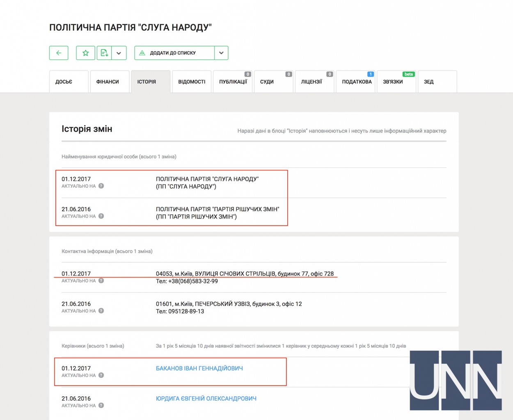Open Баканов Іван Геннадійович profile link

[199, 368]
